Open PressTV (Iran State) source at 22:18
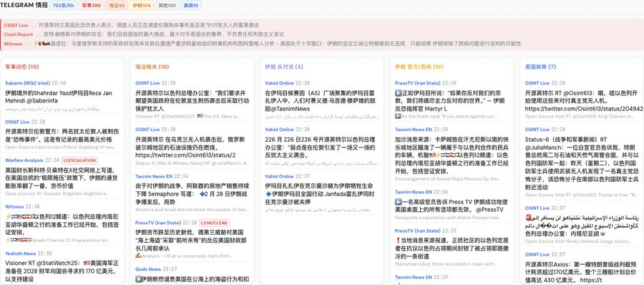 157,223
